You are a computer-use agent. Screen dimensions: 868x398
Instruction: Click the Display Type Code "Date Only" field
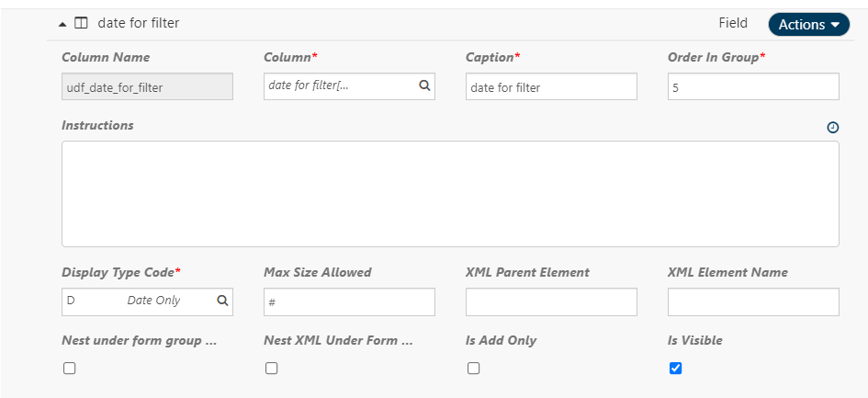click(138, 301)
